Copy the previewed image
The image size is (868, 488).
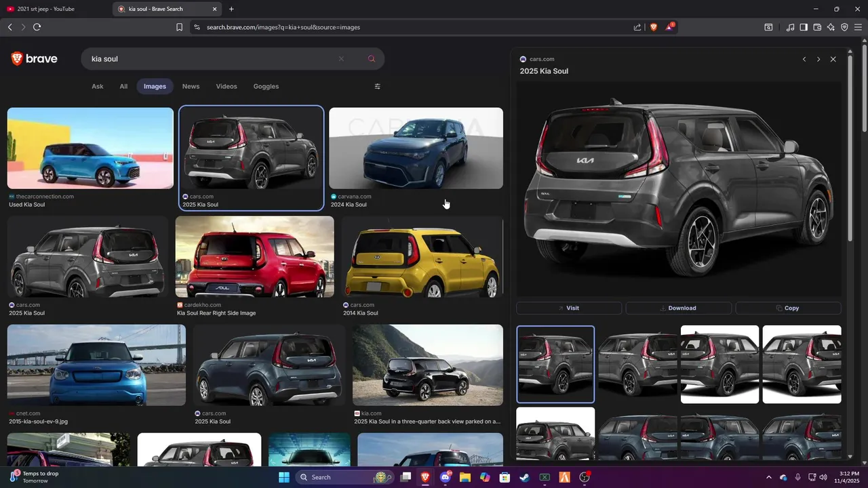[x=788, y=308]
